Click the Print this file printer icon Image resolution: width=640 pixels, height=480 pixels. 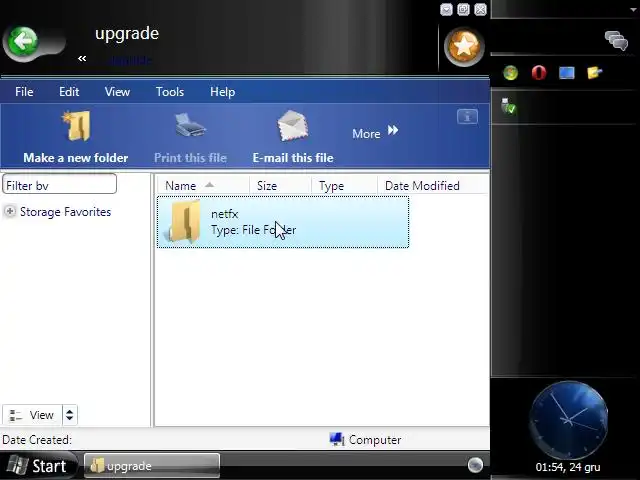point(190,125)
